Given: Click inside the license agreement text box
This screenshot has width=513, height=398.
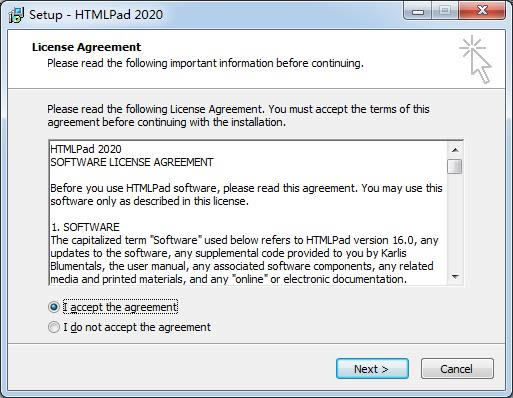Looking at the screenshot, I should pos(248,213).
